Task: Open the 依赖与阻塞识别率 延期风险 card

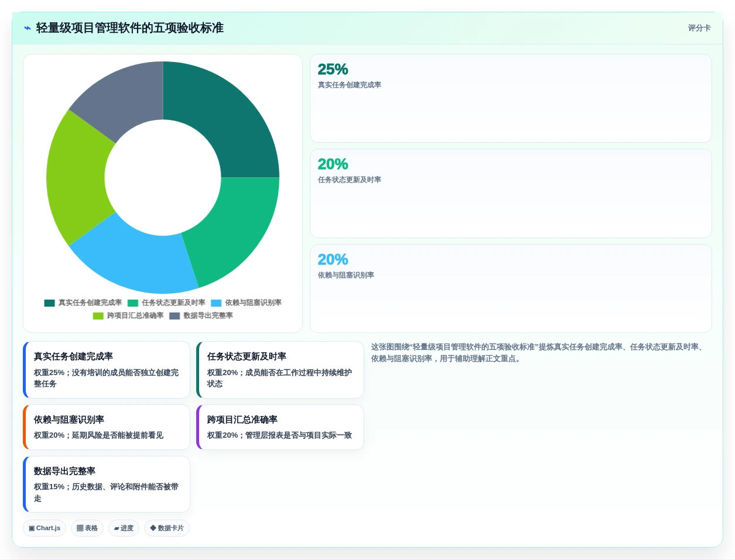Action: (x=107, y=427)
